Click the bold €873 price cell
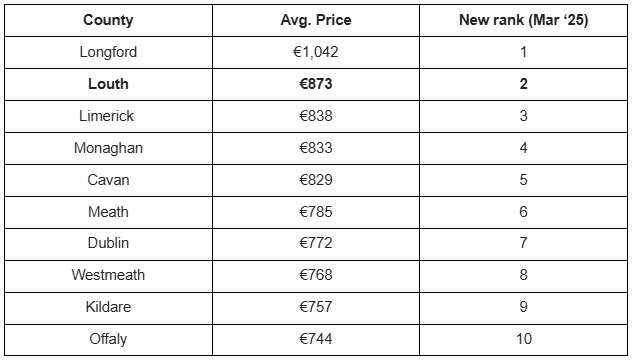 tap(316, 84)
